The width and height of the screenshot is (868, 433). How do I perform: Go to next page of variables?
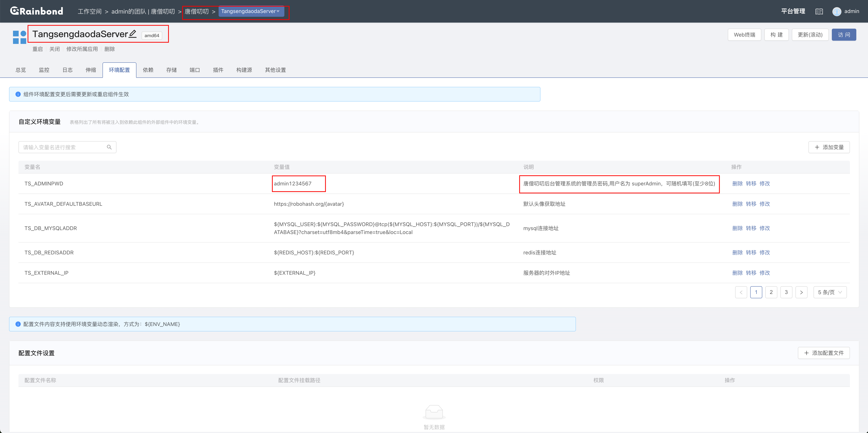[x=801, y=292]
